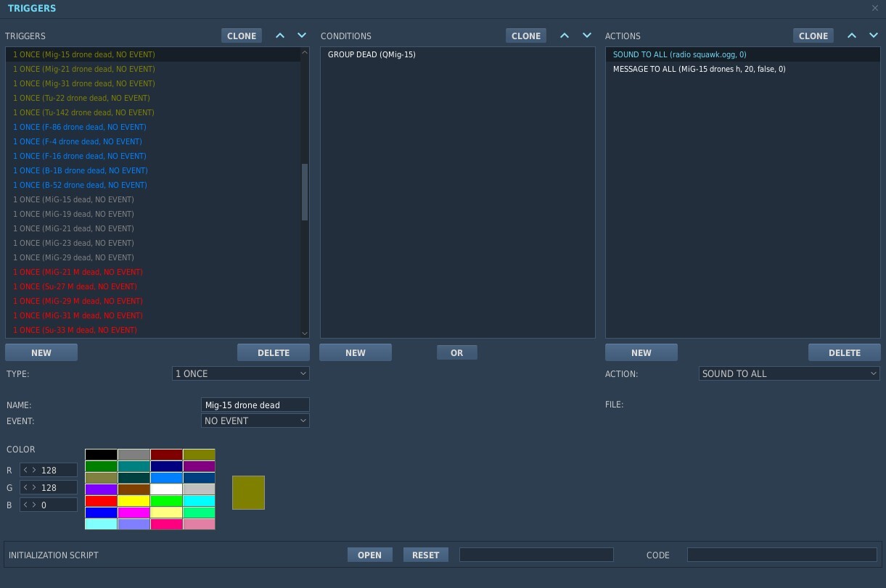
Task: Click the trigger NAME field 'Mig-15 drone dead'
Action: point(255,405)
